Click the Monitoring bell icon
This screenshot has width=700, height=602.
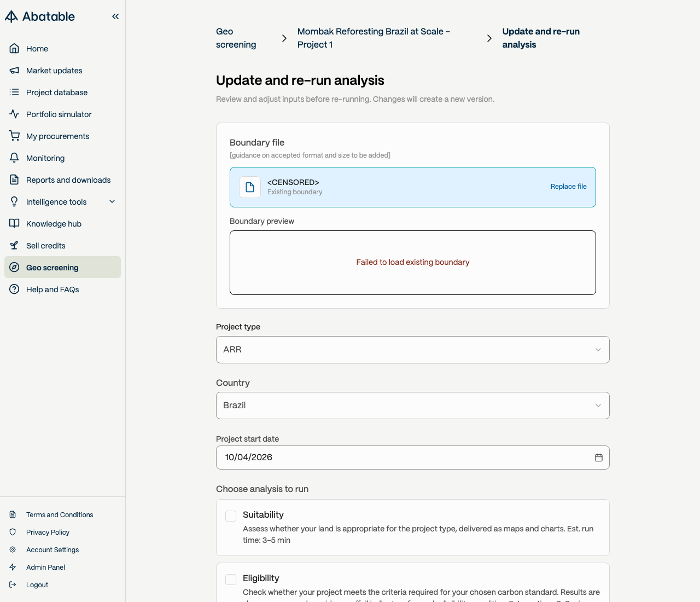[x=14, y=158]
